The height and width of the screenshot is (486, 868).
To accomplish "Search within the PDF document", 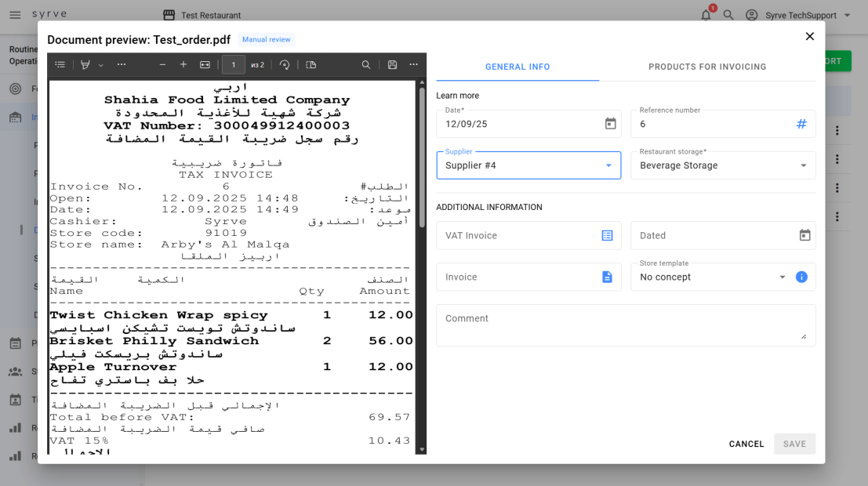I will tap(366, 65).
